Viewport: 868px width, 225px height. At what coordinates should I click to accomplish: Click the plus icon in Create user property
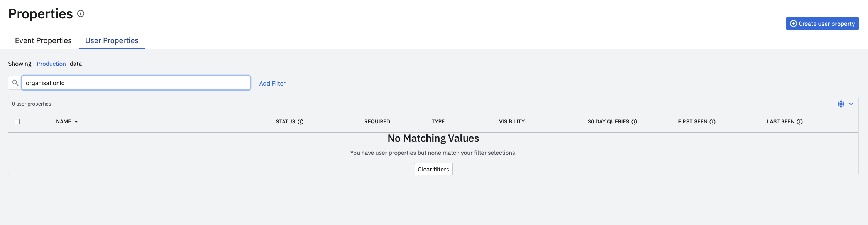794,24
